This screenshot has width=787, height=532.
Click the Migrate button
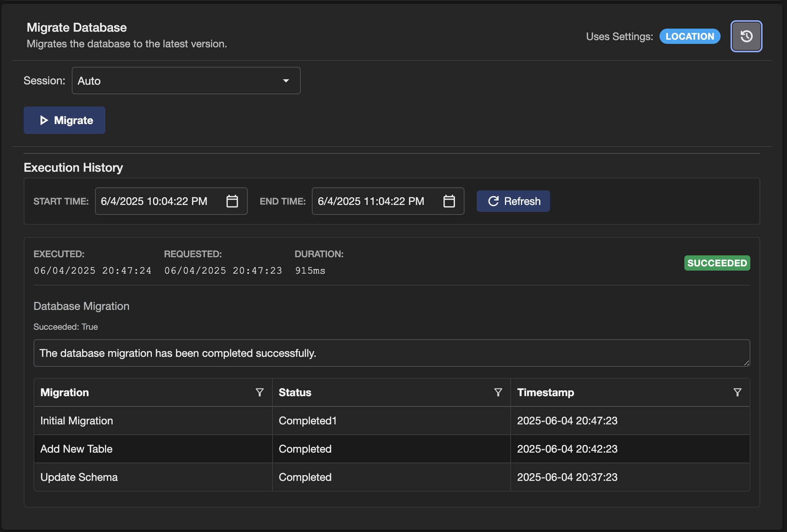click(65, 120)
